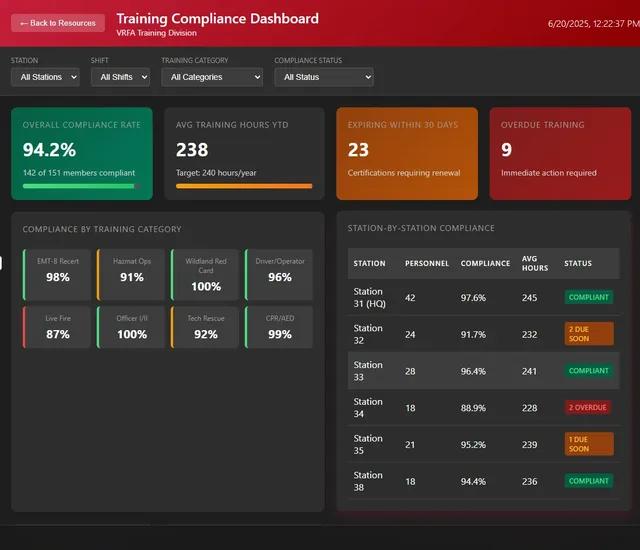
Task: Select the Overall Compliance Rate card
Action: (x=82, y=153)
